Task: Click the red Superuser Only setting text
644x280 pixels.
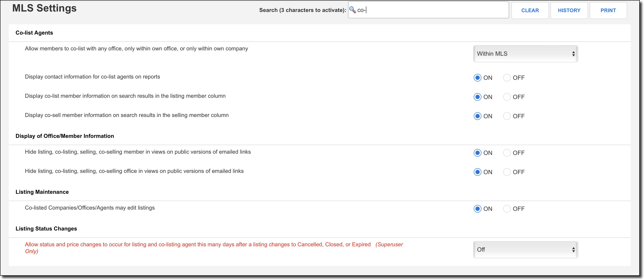Action: pyautogui.click(x=214, y=248)
